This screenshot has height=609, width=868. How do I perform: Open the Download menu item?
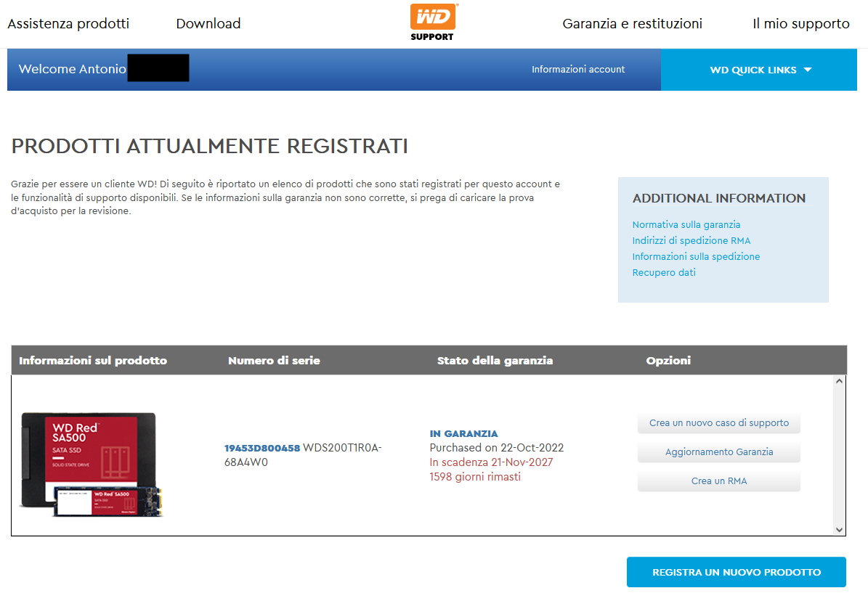coord(208,24)
